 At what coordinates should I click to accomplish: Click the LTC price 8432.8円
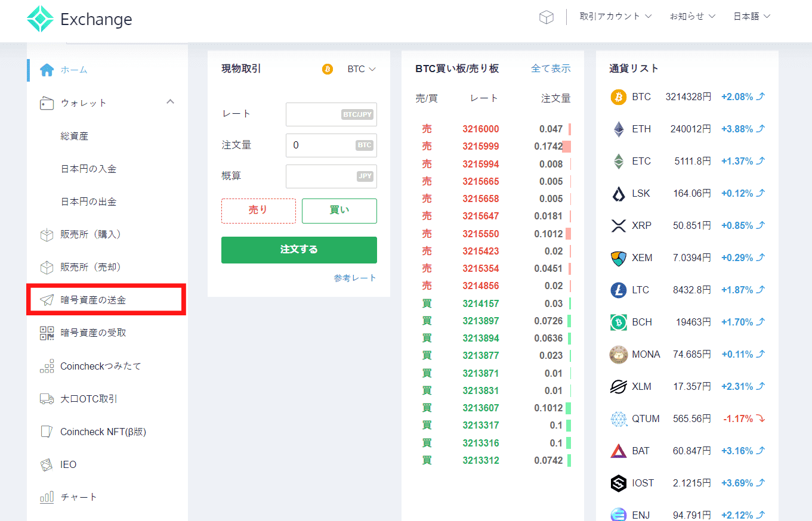pos(692,290)
